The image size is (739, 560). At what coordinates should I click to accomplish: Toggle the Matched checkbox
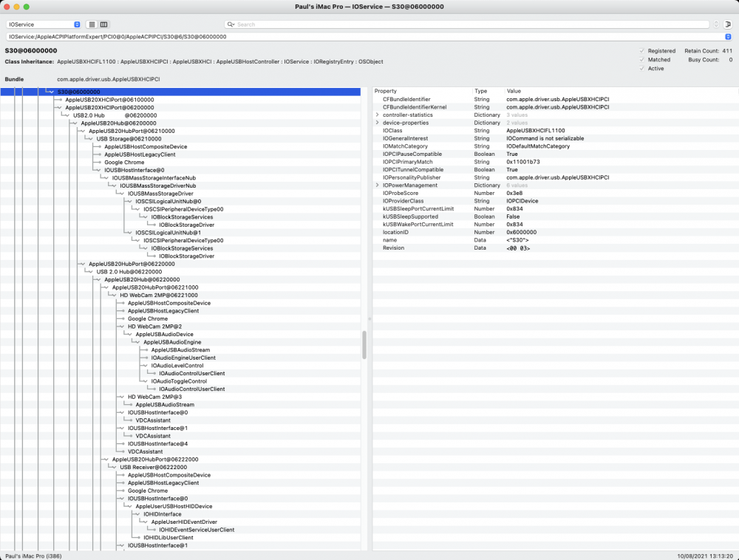pyautogui.click(x=641, y=60)
